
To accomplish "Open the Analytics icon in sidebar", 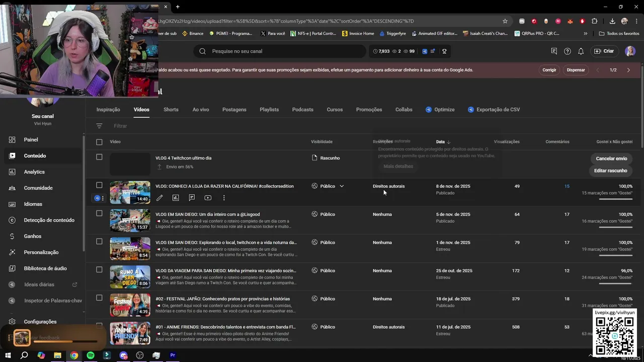I will (x=12, y=172).
